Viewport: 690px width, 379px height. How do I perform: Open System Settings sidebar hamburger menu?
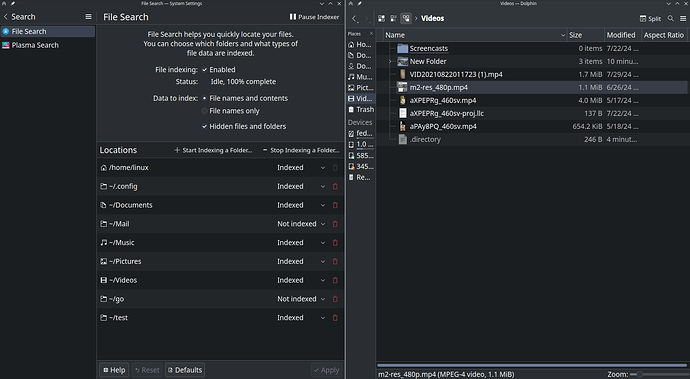tap(88, 17)
